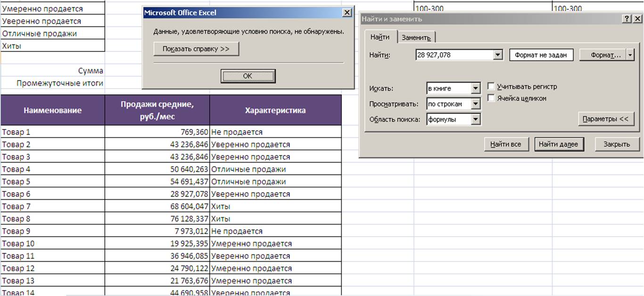This screenshot has height=296, width=644.
Task: Close the Microsoft Office Excel alert dialog
Action: pos(347,13)
